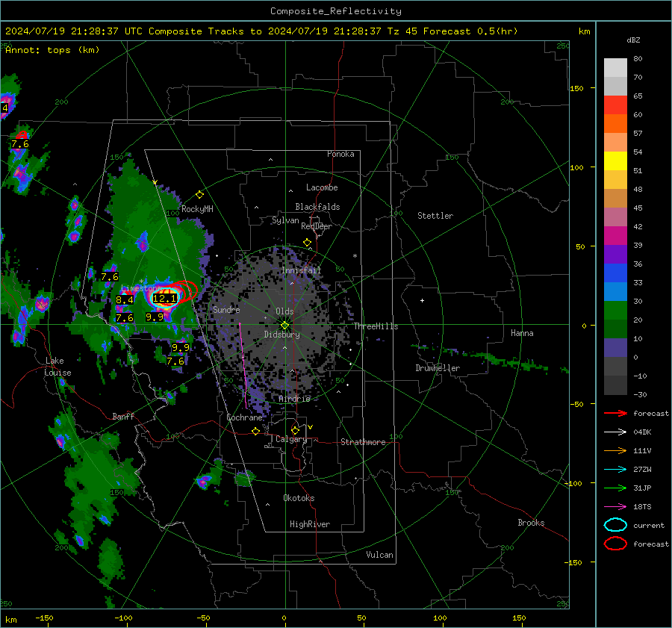Click the Airdrie city label
This screenshot has height=628, width=672.
[x=294, y=399]
